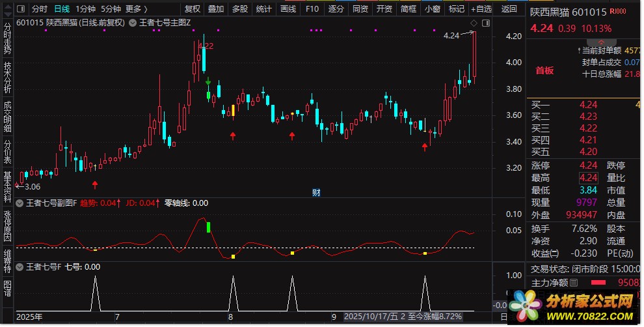Click the red 主力净额 bar
Screen dimensions: 644x327
598,283
